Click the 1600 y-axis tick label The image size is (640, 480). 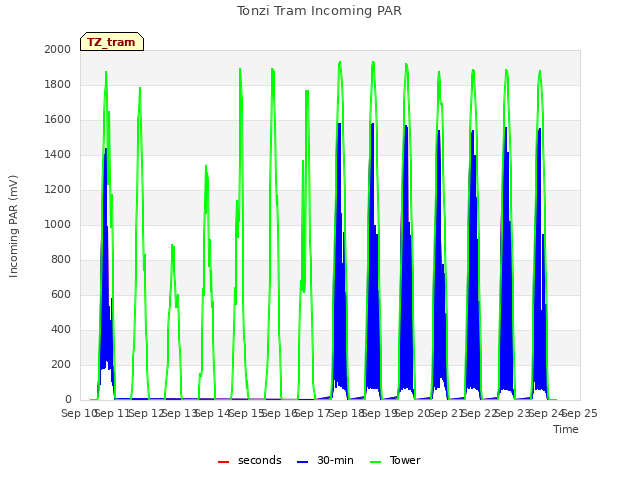click(x=58, y=120)
